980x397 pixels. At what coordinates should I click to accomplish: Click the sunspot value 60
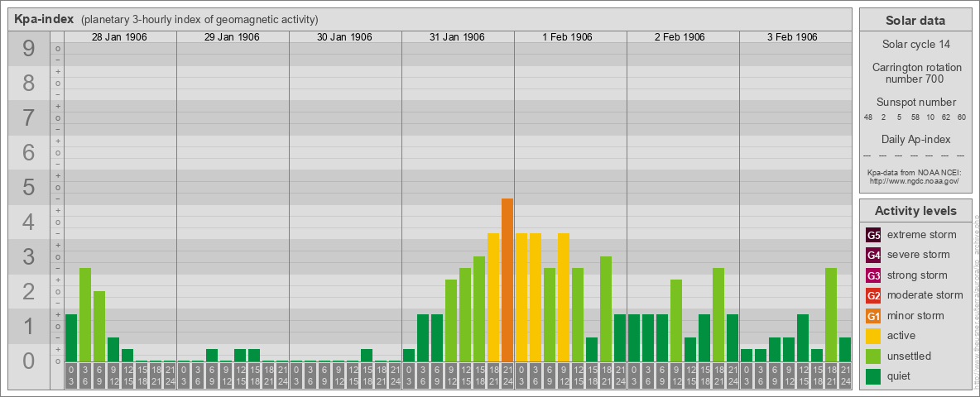(962, 117)
